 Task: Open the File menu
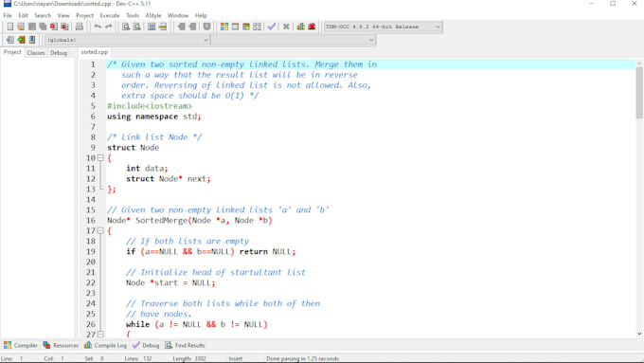pos(8,15)
